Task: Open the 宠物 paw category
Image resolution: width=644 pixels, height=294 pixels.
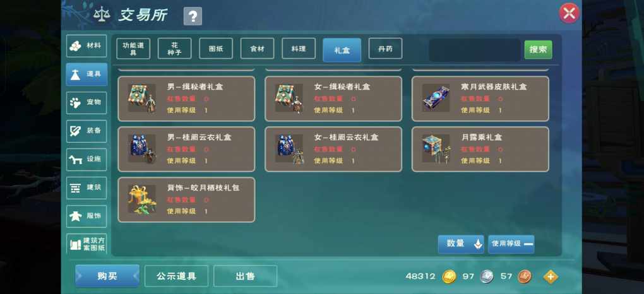Action: point(86,103)
